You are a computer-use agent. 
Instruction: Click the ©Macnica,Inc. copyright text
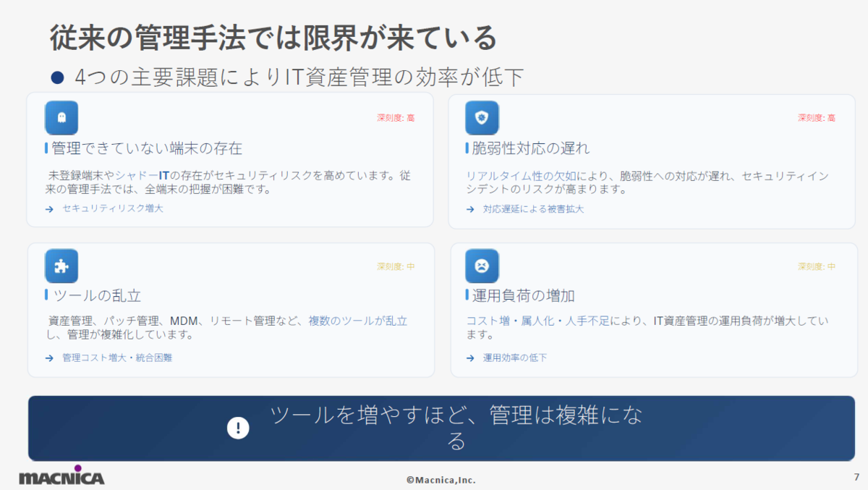(441, 480)
